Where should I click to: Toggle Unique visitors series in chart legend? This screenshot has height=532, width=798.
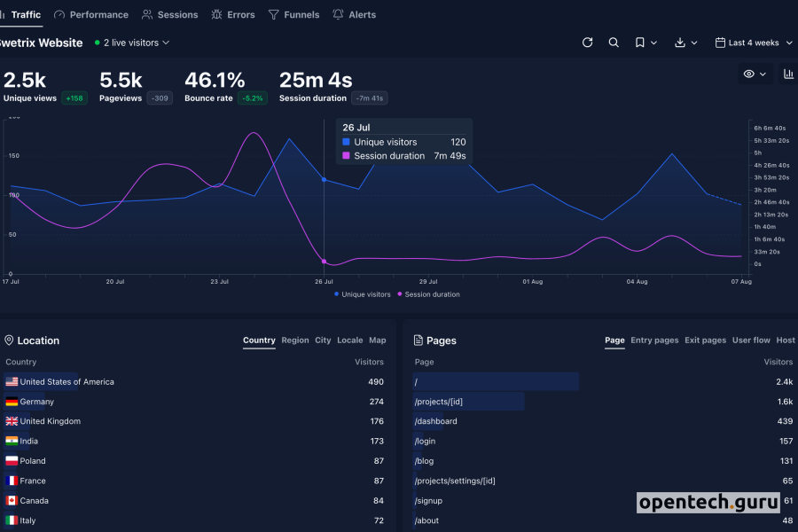[x=362, y=294]
